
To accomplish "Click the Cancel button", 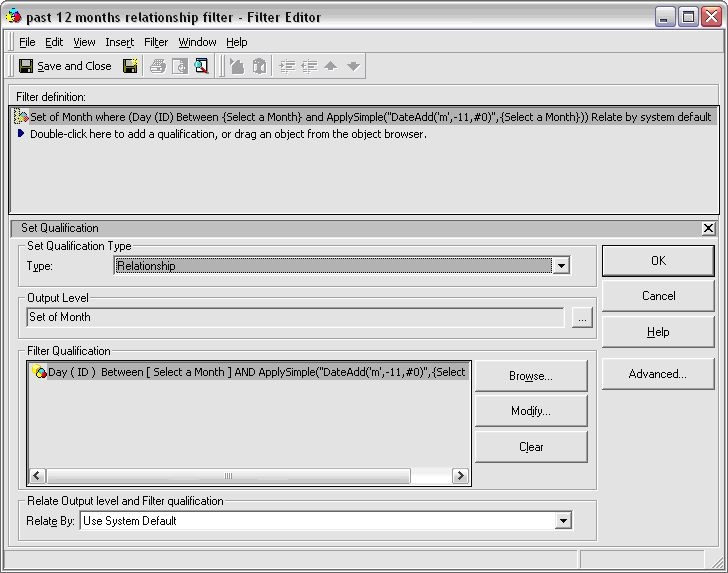I will tap(658, 296).
